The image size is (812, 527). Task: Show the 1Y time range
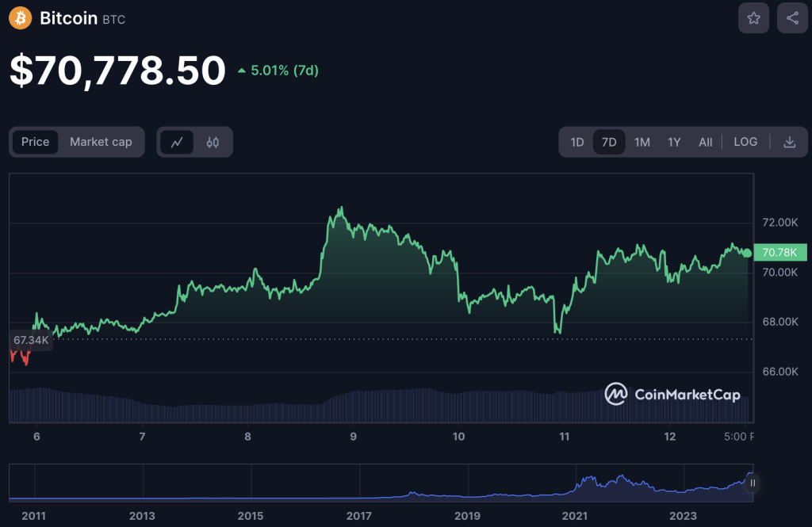pos(674,143)
